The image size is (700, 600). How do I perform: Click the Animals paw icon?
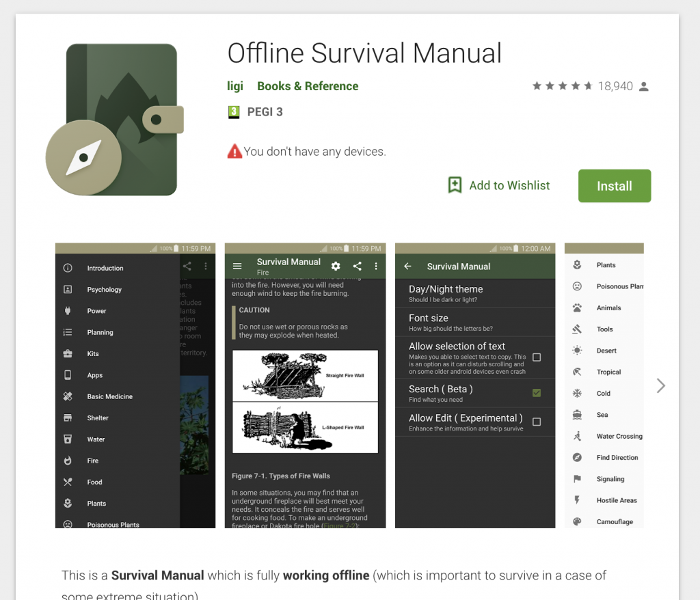(577, 308)
